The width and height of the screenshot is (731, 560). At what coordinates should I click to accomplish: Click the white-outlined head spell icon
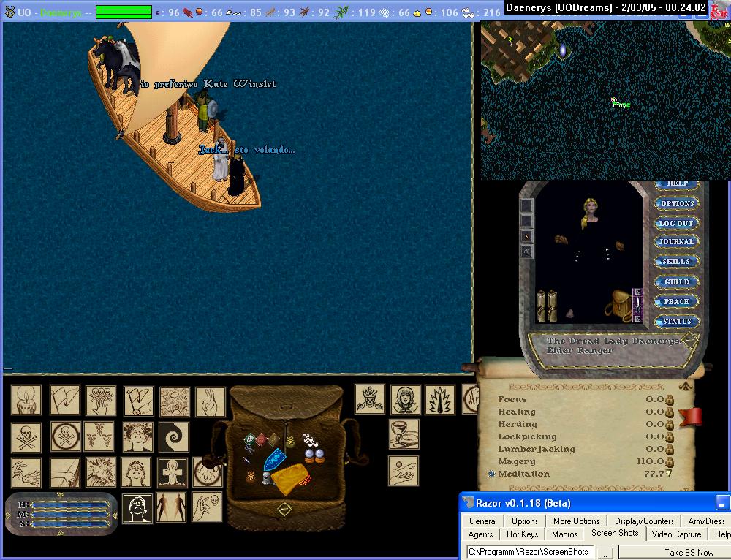137,508
